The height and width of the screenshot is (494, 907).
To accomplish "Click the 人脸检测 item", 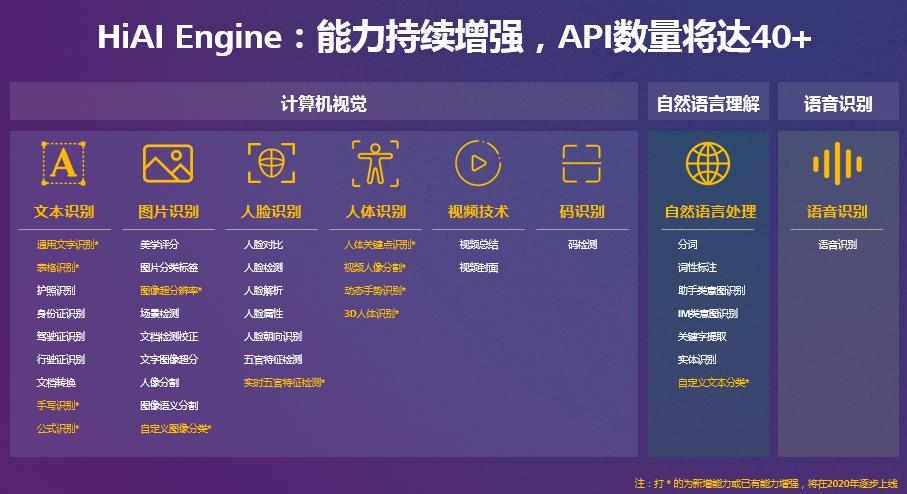I will 264,268.
